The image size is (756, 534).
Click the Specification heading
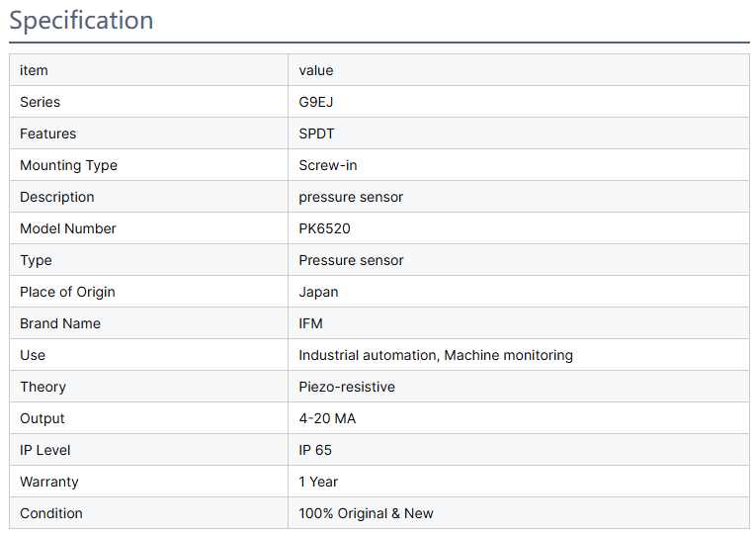(x=82, y=20)
